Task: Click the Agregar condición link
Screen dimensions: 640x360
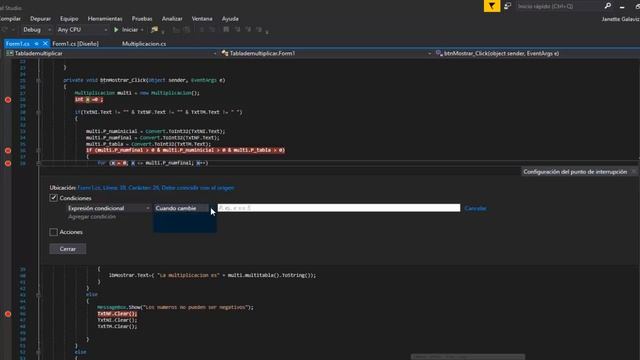Action: [x=92, y=217]
